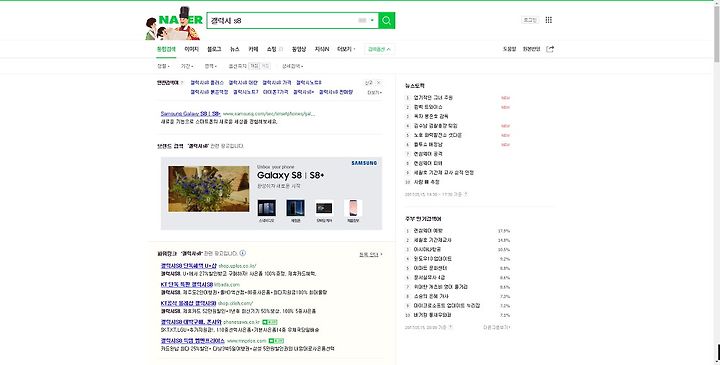Open first 뉴스토픽 ranked item
This screenshot has width=720, height=365.
coord(433,98)
